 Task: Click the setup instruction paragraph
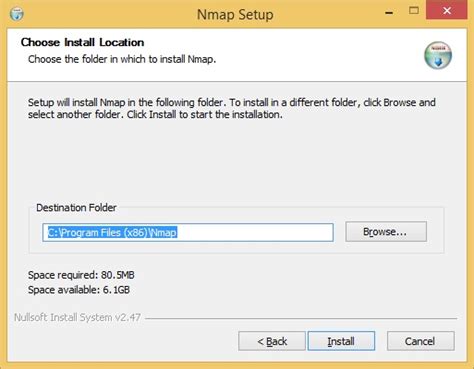click(x=232, y=108)
